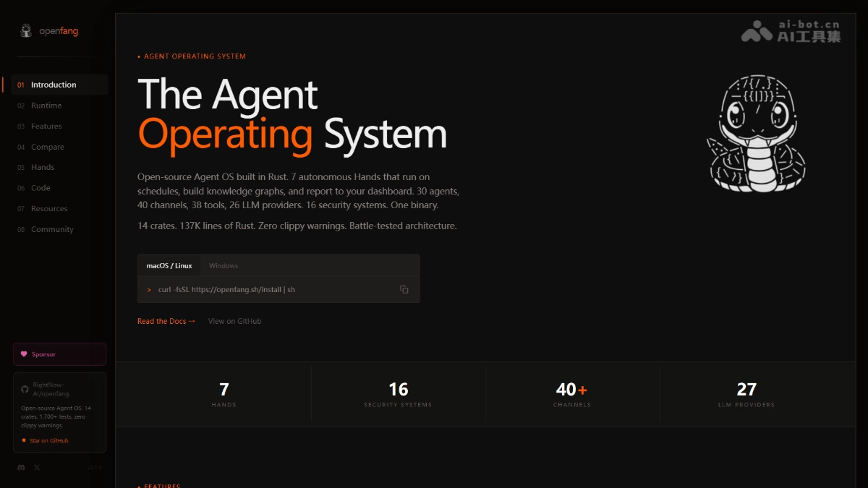
Task: Open the Community sidebar entry
Action: pos(52,229)
